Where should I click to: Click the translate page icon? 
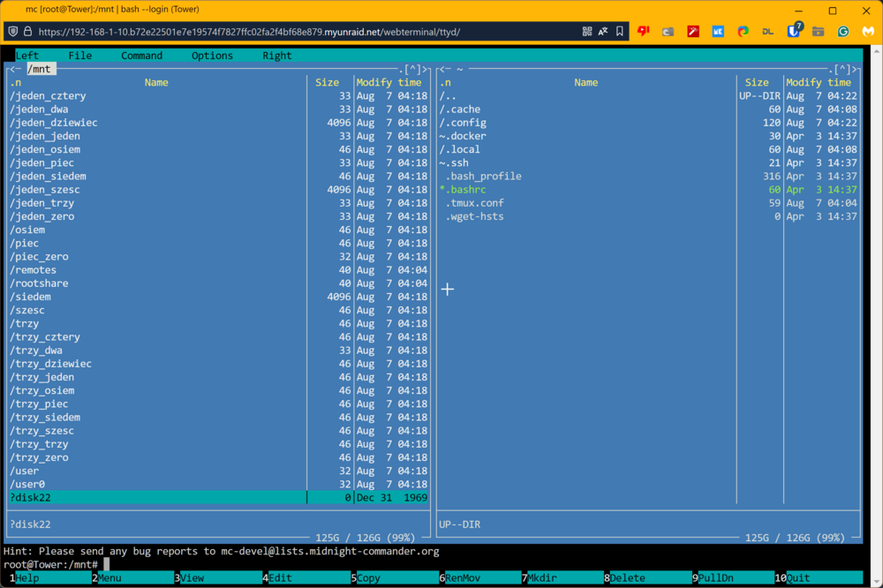[x=603, y=32]
